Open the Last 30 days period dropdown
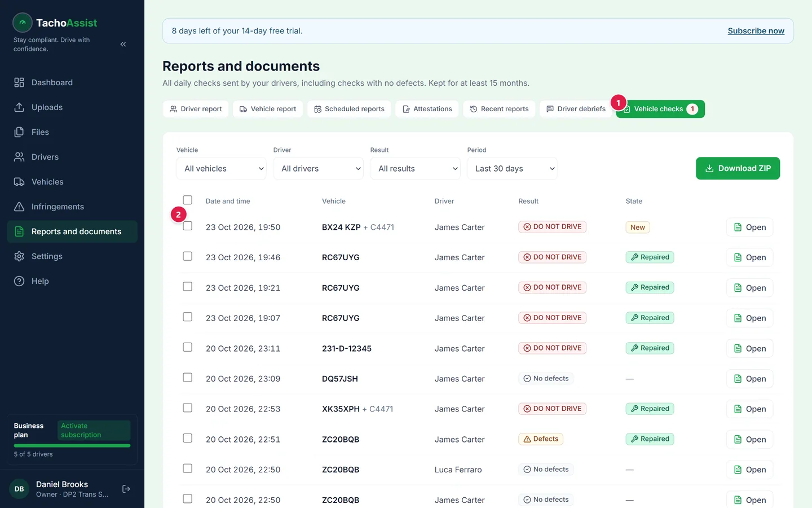Viewport: 812px width, 508px height. click(x=512, y=168)
